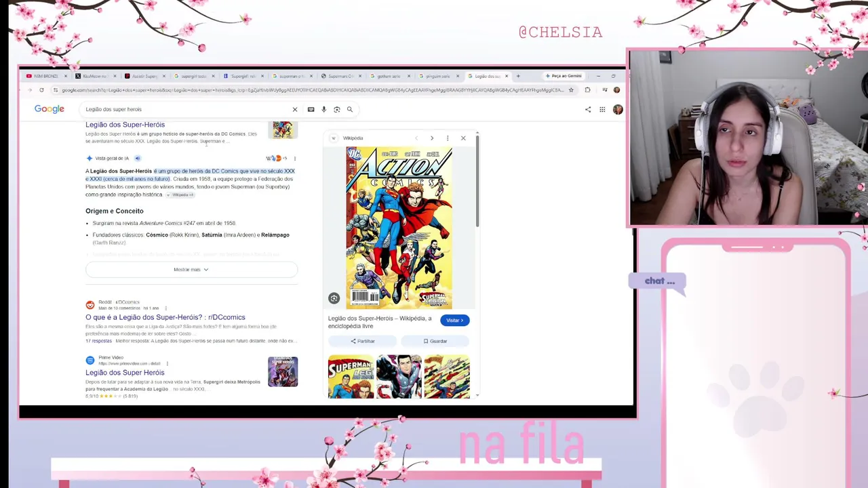Go to next image in panel
868x488 pixels.
(432, 138)
